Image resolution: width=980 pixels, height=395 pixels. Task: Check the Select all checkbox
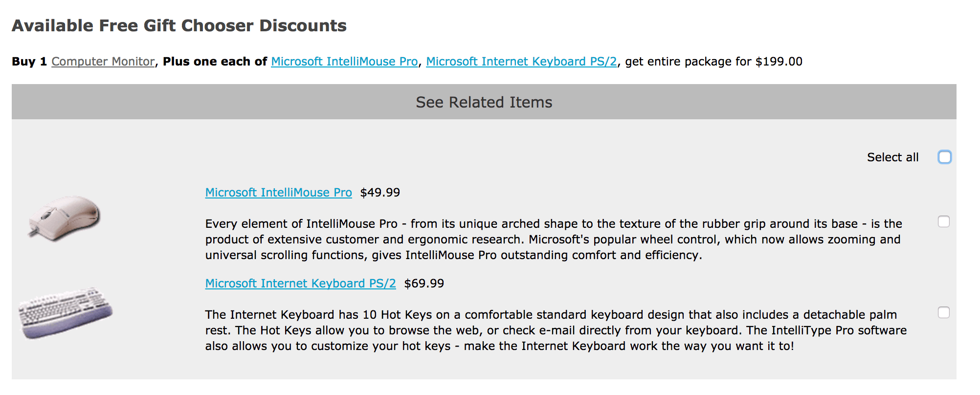click(944, 157)
